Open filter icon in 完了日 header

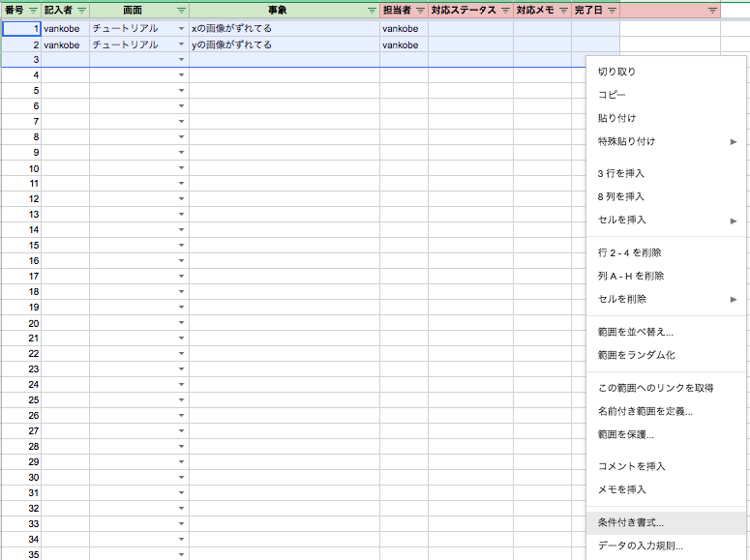tap(613, 11)
